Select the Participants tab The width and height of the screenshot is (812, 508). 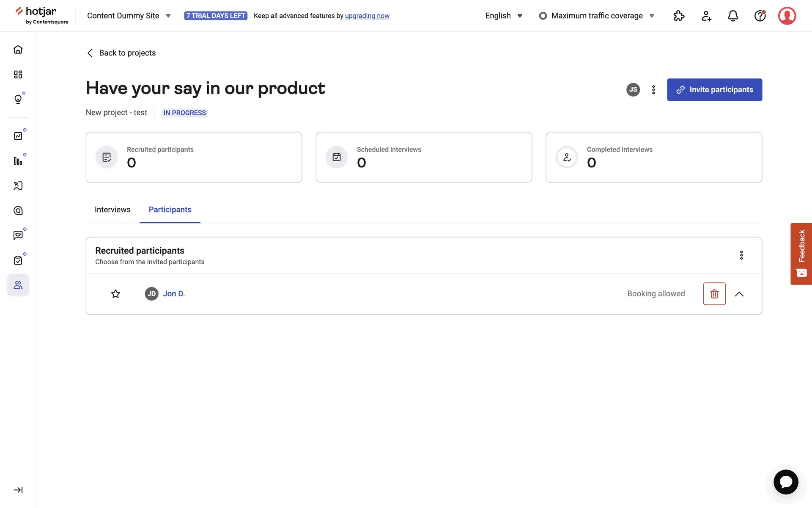point(170,210)
